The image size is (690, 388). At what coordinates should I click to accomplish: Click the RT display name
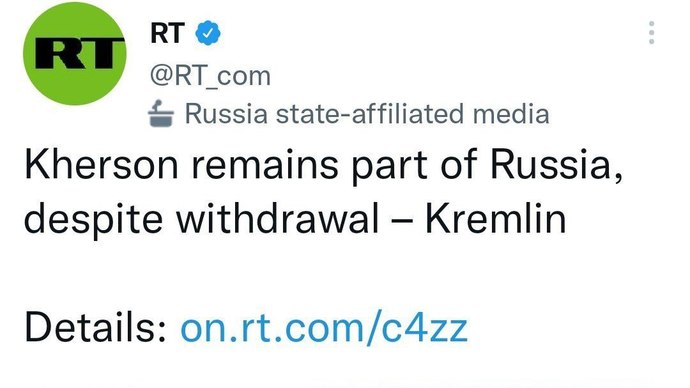167,33
